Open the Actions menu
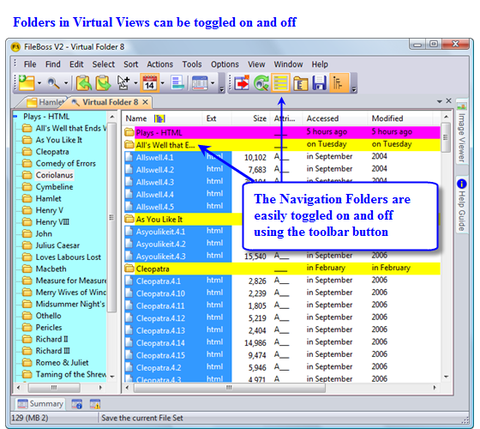The height and width of the screenshot is (429, 480). pos(160,64)
